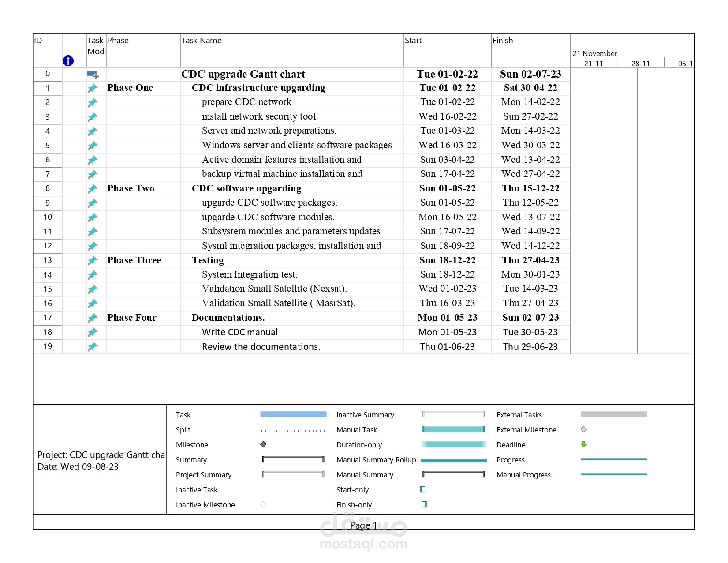Select the "Finish" column header

click(503, 40)
